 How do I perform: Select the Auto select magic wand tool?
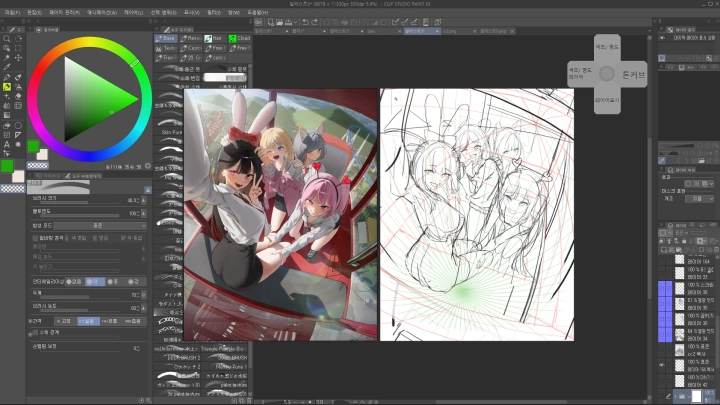point(6,58)
